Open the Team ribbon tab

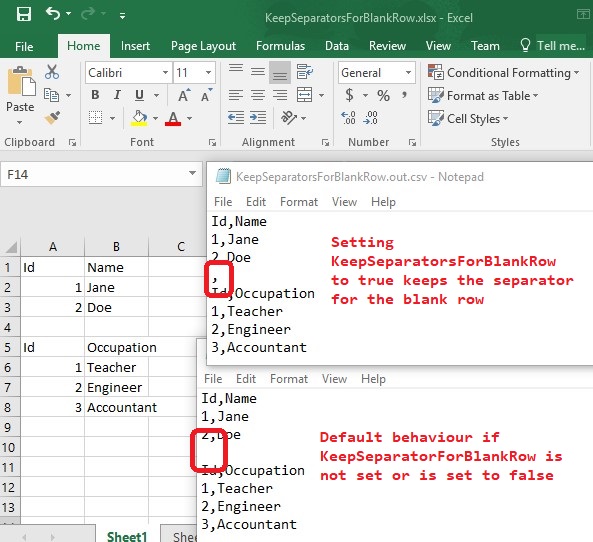[485, 46]
